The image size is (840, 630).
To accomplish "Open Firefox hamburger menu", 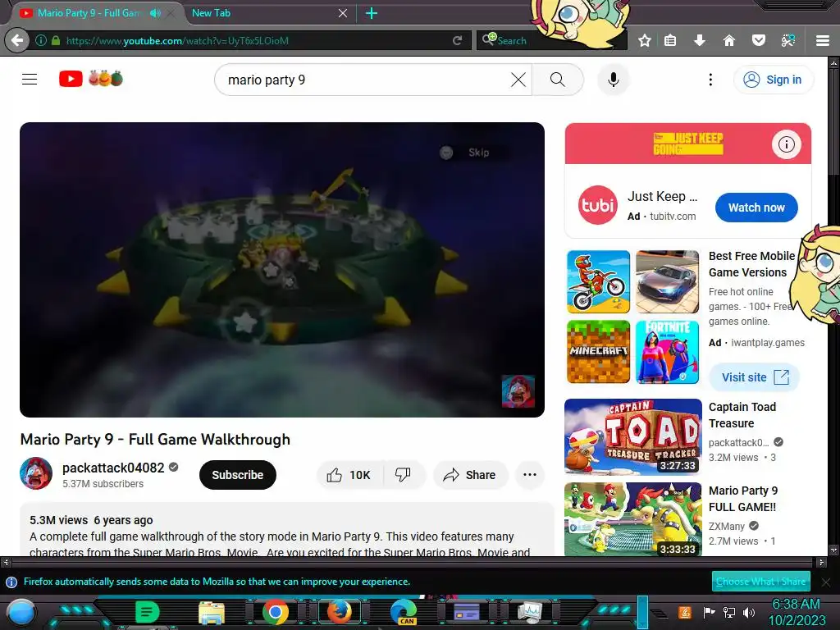I will click(823, 40).
